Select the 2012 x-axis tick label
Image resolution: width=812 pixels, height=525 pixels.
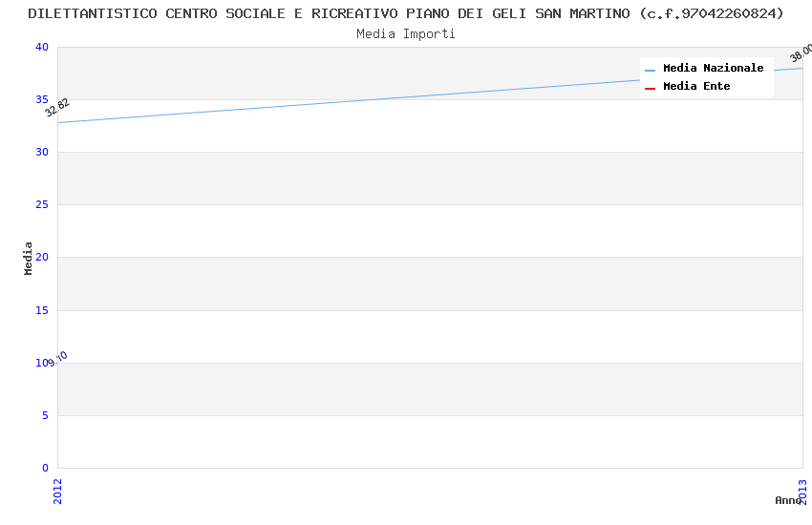click(58, 493)
